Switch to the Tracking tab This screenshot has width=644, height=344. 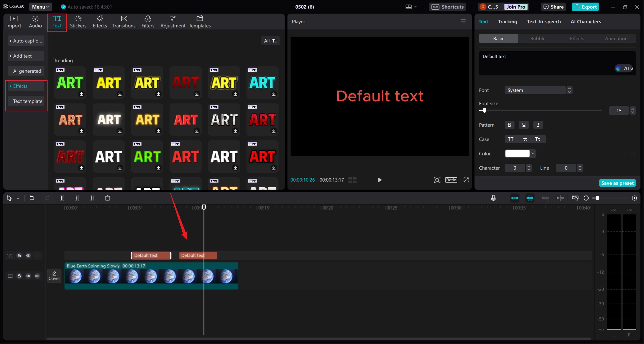(x=507, y=21)
